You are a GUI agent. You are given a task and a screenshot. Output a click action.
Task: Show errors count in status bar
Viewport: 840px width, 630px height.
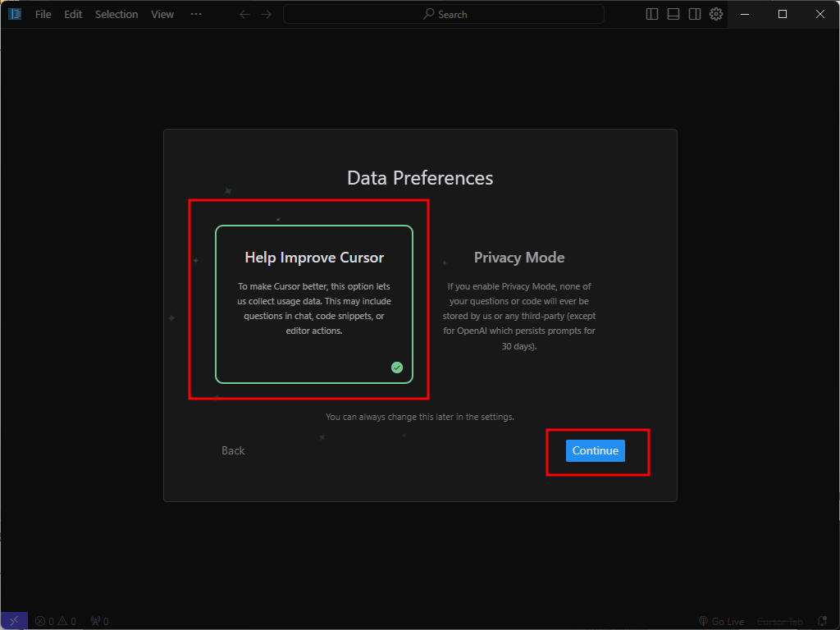pos(44,622)
